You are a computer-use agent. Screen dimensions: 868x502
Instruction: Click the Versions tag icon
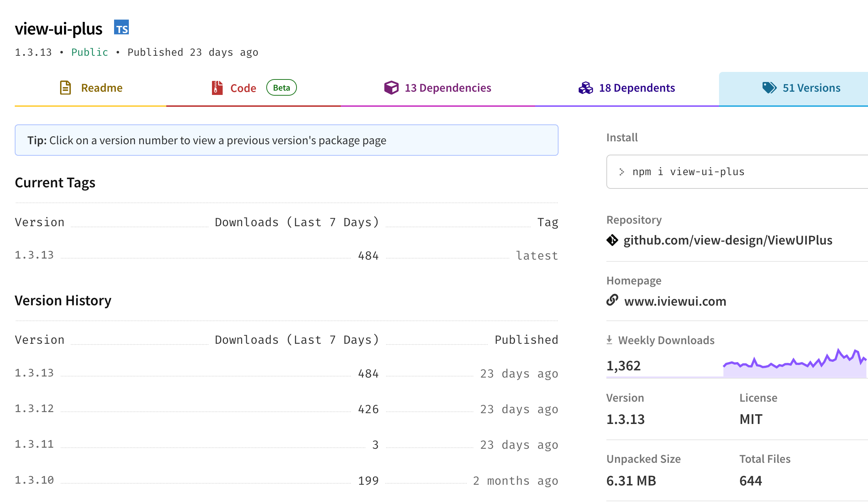(769, 87)
